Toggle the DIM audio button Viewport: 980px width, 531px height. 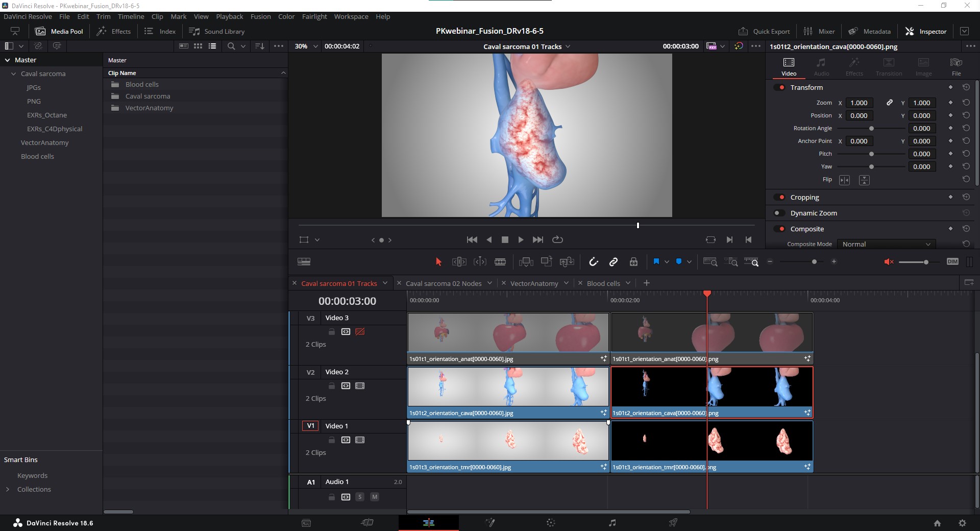(x=952, y=261)
